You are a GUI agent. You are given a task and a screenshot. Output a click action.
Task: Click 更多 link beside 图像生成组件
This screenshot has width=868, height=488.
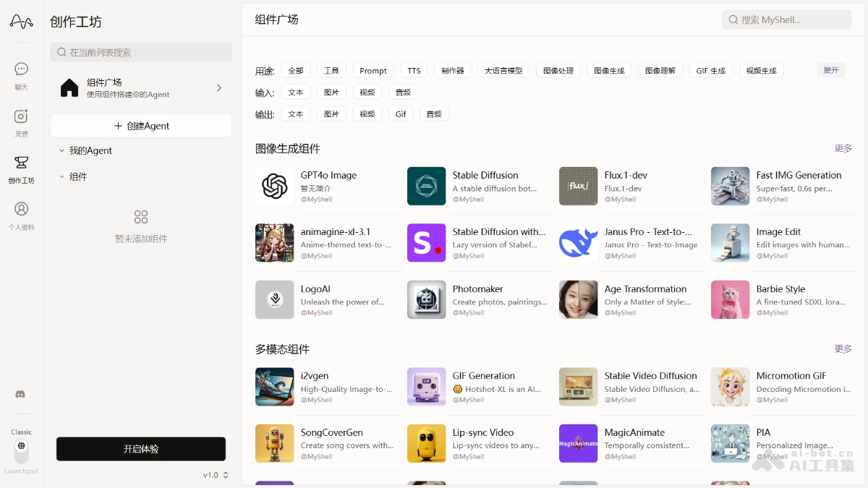tap(843, 148)
